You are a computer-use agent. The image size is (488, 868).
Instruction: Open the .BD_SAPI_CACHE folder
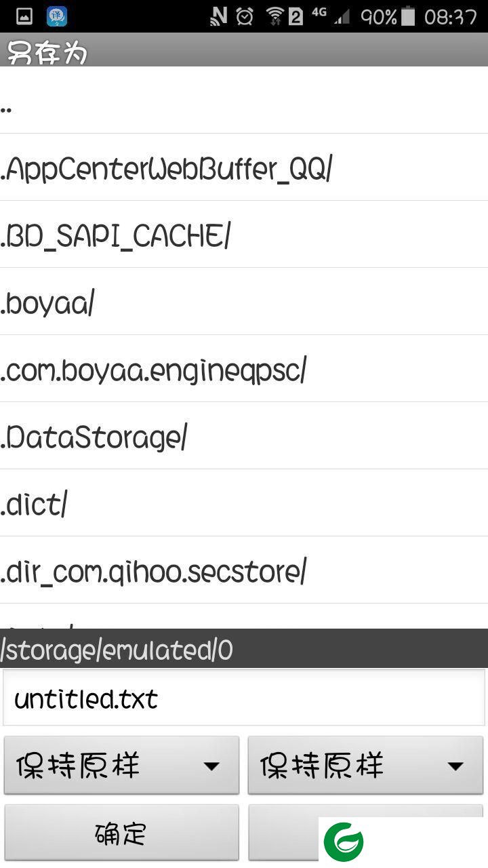click(x=244, y=234)
